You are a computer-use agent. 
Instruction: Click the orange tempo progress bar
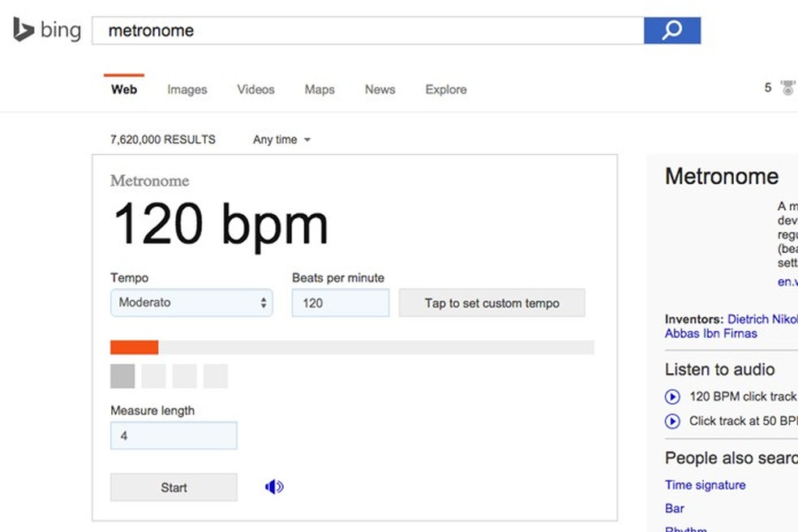coord(135,348)
